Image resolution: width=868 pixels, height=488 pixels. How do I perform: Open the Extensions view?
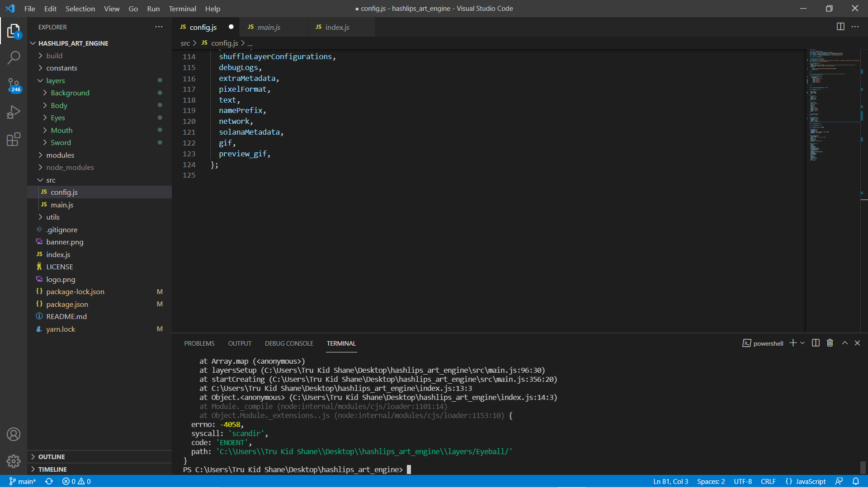(x=14, y=139)
